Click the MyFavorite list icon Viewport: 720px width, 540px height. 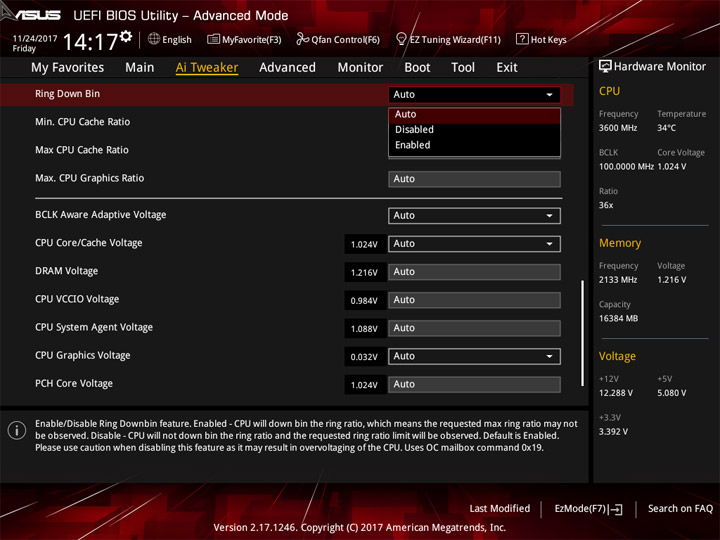213,39
